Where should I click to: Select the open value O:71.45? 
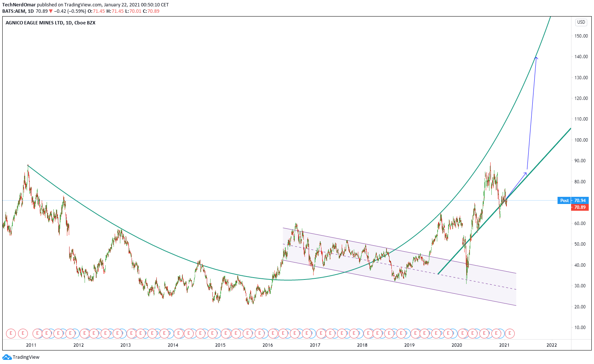96,11
